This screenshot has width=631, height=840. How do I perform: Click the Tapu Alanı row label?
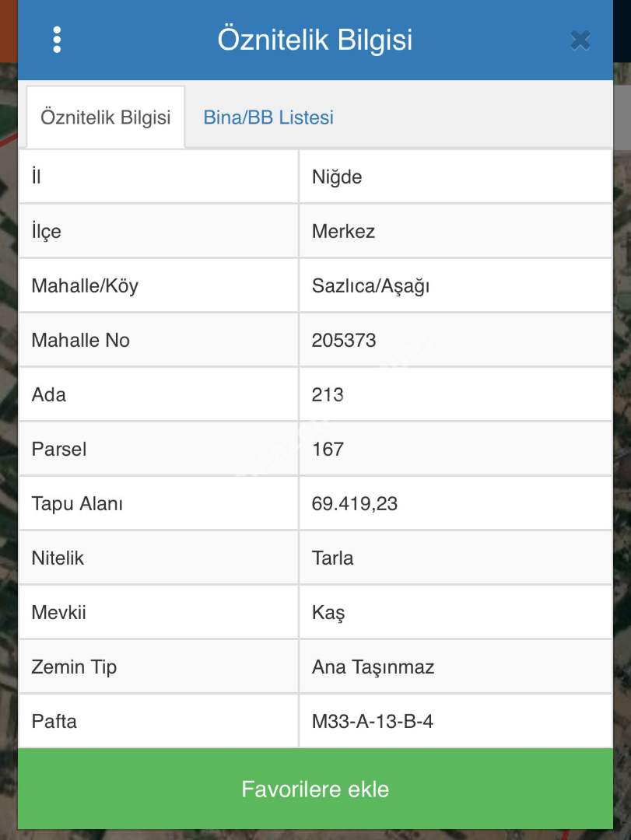coord(77,504)
